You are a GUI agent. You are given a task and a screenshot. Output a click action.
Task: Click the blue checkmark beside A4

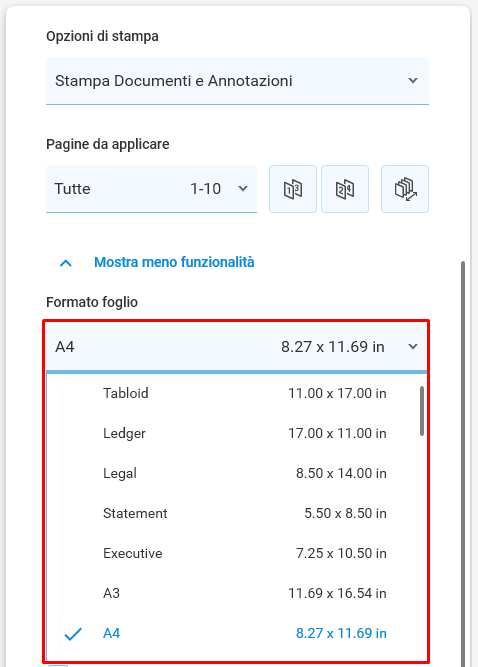point(73,634)
